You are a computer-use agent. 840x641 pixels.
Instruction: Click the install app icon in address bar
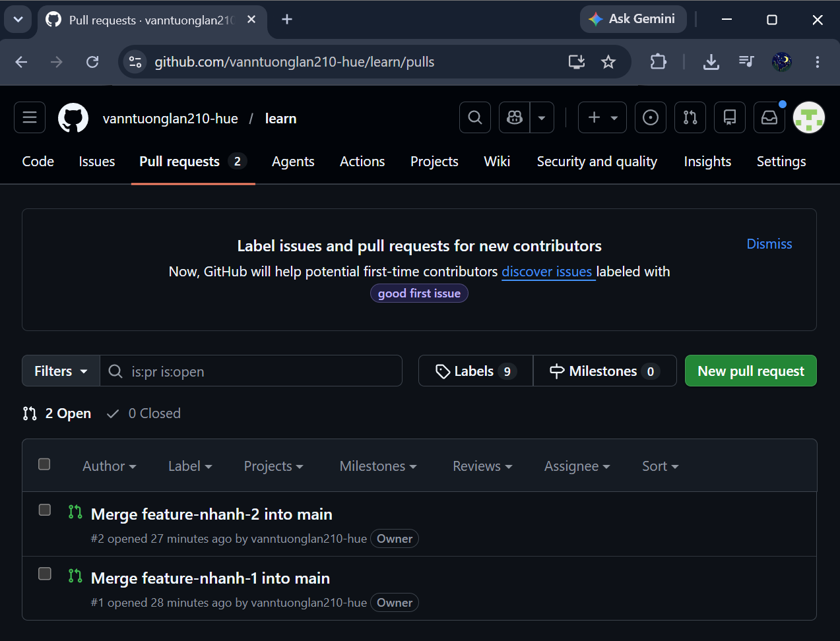point(577,62)
